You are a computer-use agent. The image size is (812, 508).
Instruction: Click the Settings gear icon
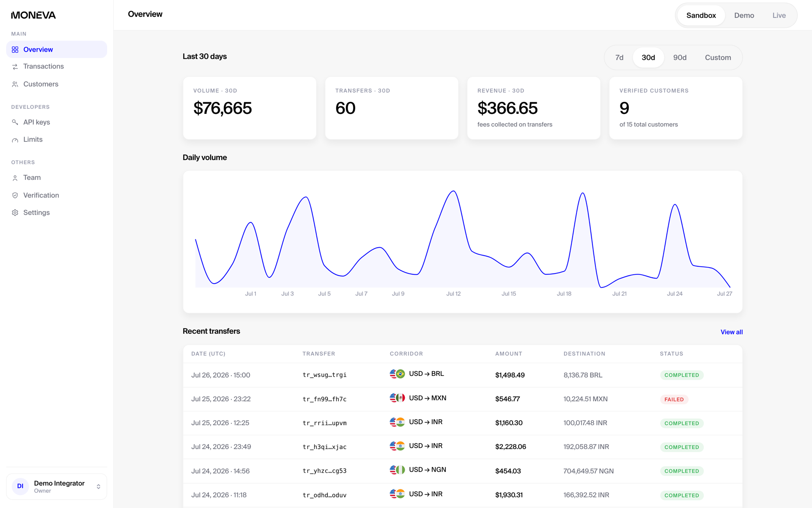click(x=15, y=213)
